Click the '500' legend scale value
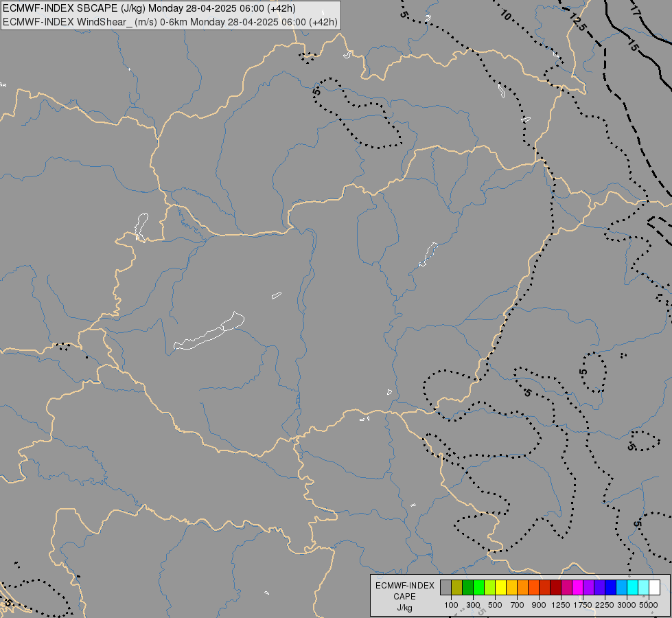The height and width of the screenshot is (618, 672). point(495,605)
